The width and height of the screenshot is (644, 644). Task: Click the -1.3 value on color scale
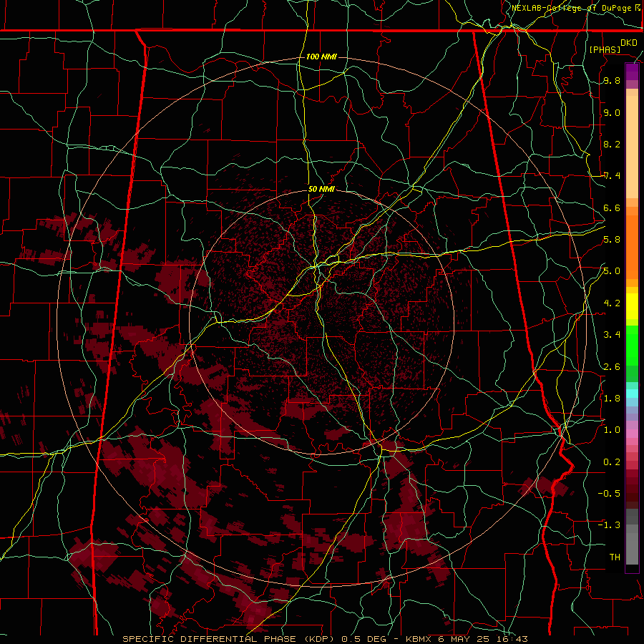(609, 525)
